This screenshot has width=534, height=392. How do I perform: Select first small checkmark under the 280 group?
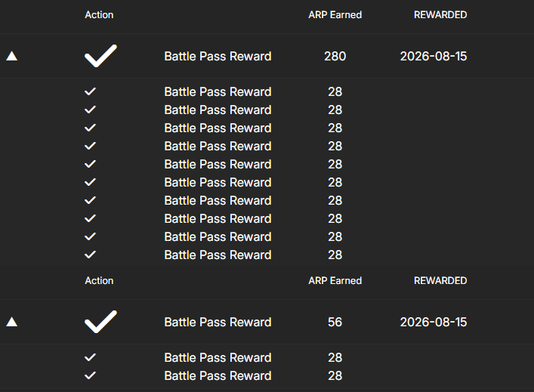point(90,91)
